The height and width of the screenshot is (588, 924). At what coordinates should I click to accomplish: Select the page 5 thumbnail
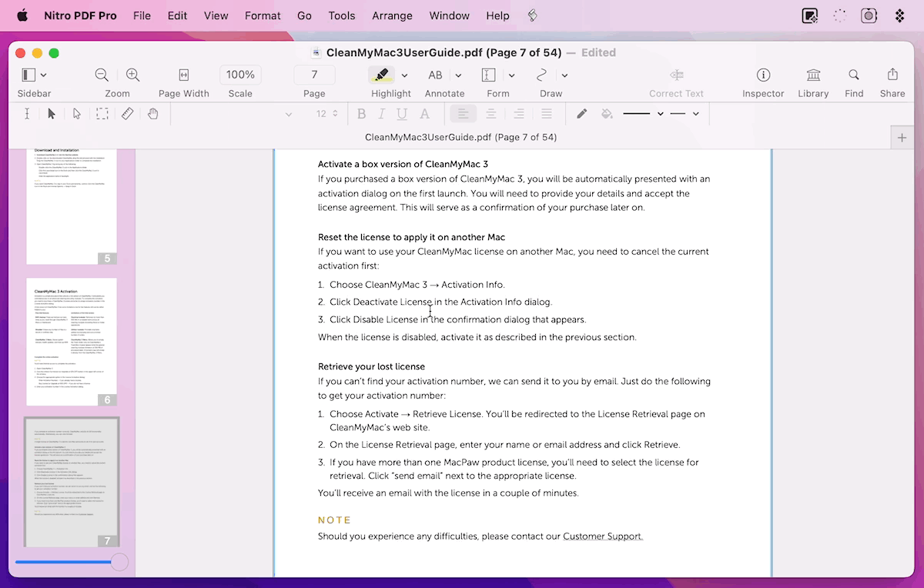[72, 207]
